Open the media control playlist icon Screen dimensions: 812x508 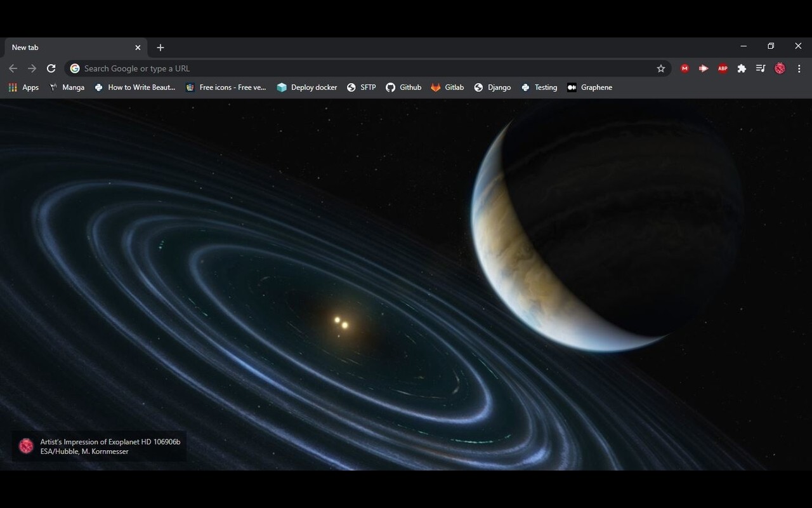(761, 69)
